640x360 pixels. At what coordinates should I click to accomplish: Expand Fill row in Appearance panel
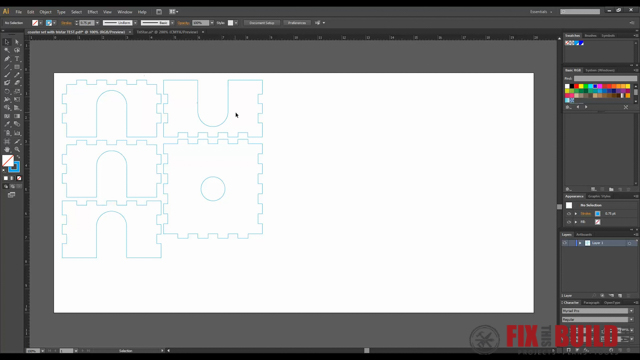pyautogui.click(x=576, y=222)
